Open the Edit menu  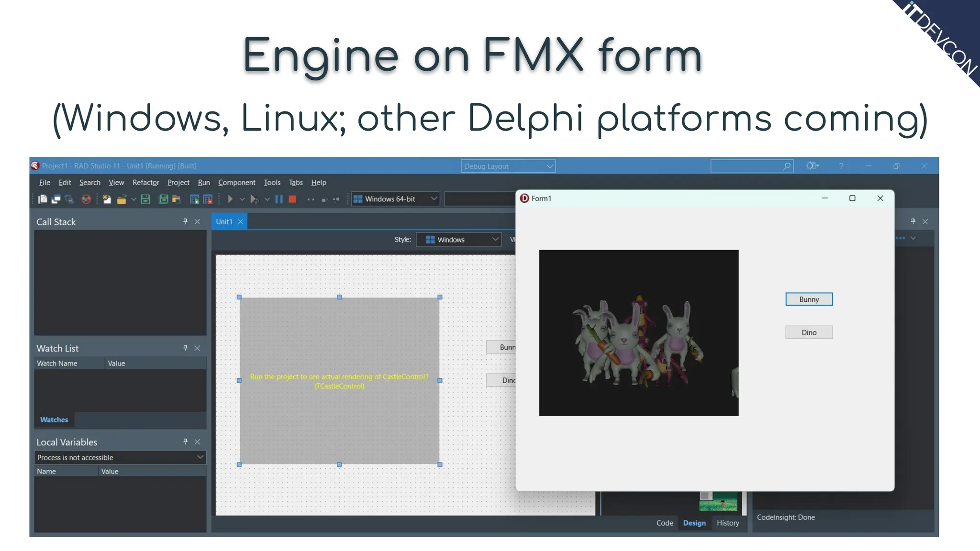[x=65, y=182]
